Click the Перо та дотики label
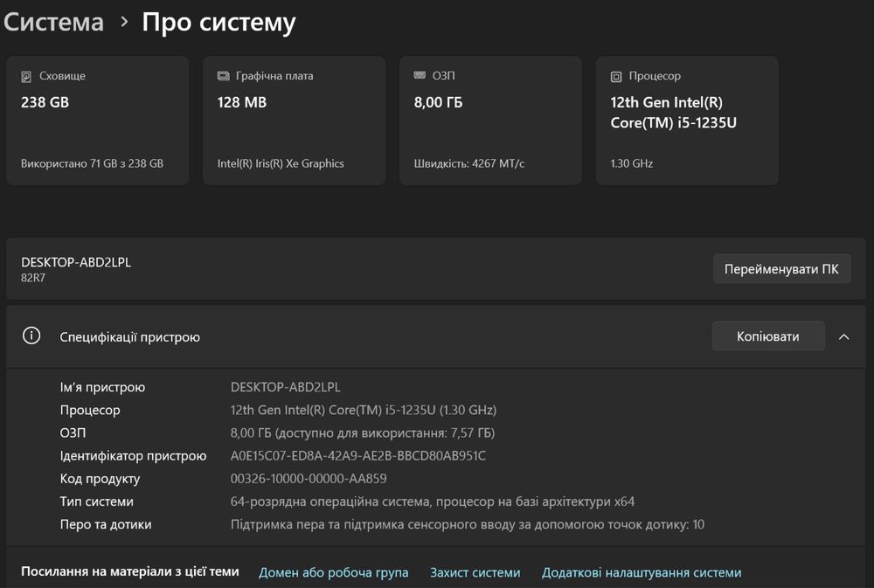This screenshot has width=874, height=588. coord(106,524)
